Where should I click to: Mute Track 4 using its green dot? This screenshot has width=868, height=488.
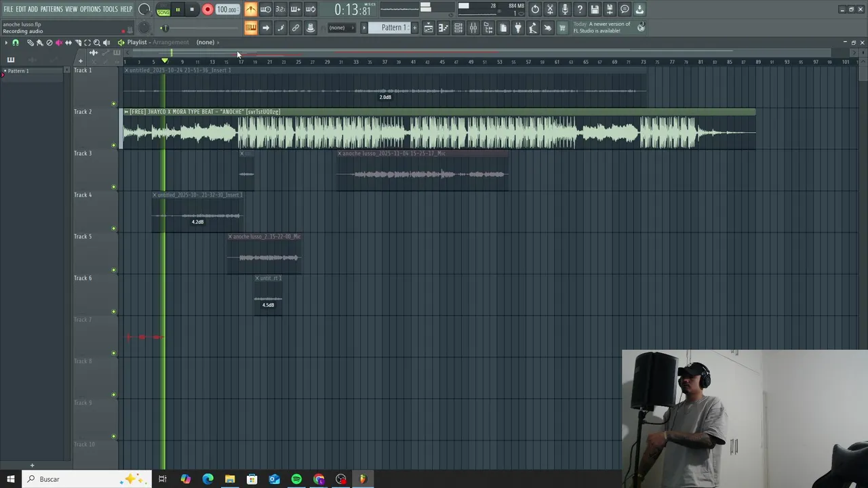point(113,228)
